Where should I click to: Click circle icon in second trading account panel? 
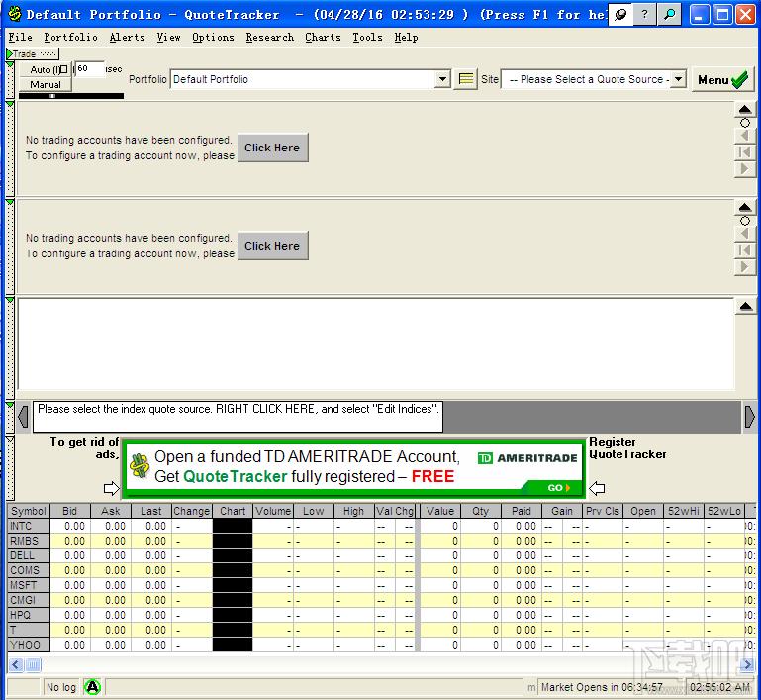pos(745,221)
